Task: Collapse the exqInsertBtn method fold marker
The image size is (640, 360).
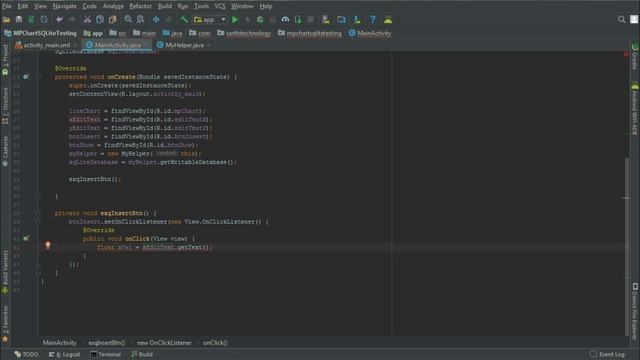Action: pyautogui.click(x=38, y=213)
